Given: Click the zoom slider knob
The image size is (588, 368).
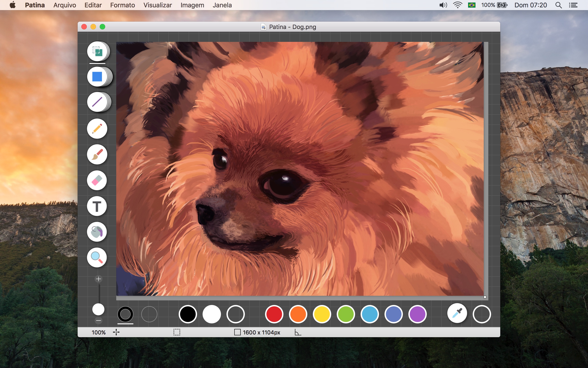Looking at the screenshot, I should click(98, 310).
